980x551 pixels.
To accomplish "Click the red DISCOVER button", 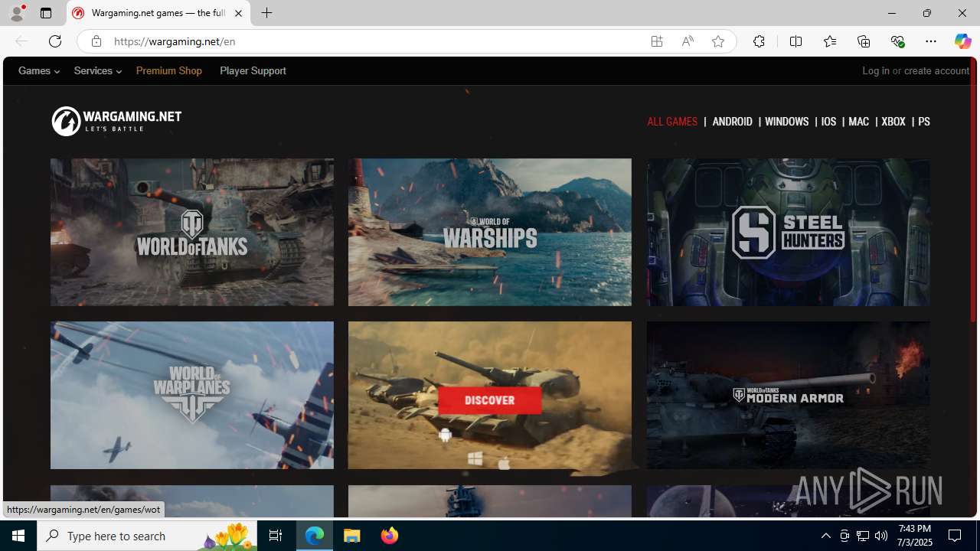I will [490, 400].
